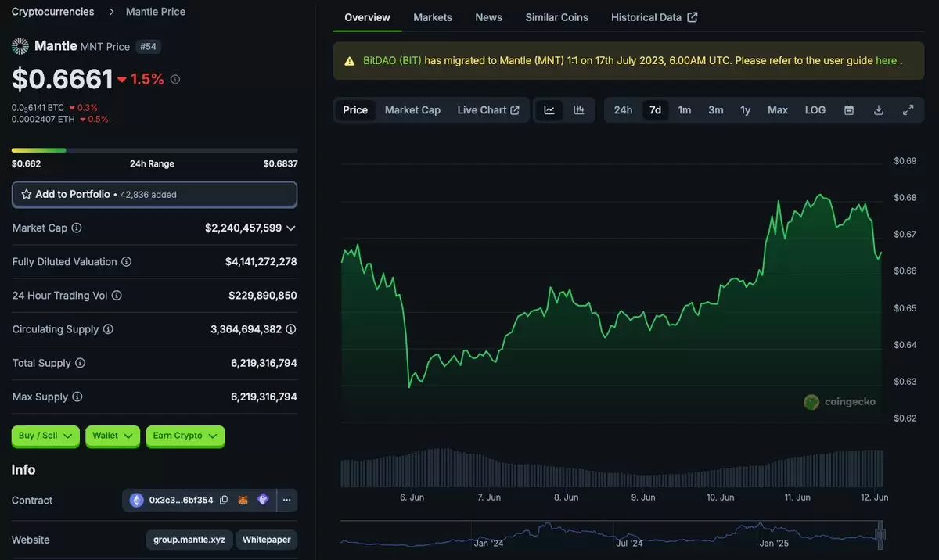The height and width of the screenshot is (560, 939).
Task: Open the Similar Coins tab
Action: (557, 17)
